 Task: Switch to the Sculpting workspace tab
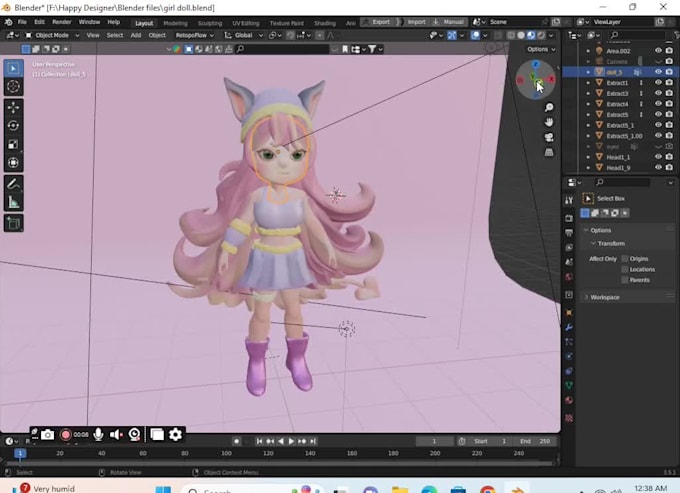[210, 23]
